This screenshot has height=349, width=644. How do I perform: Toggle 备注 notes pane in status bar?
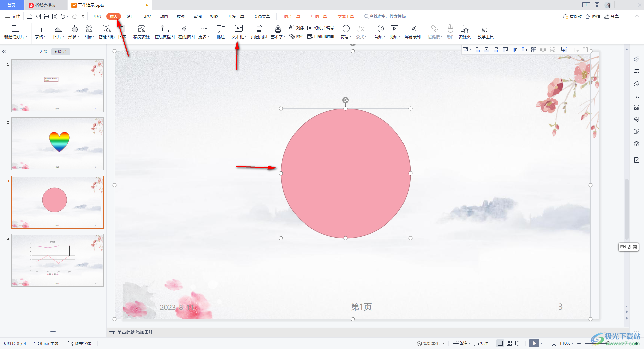(460, 343)
